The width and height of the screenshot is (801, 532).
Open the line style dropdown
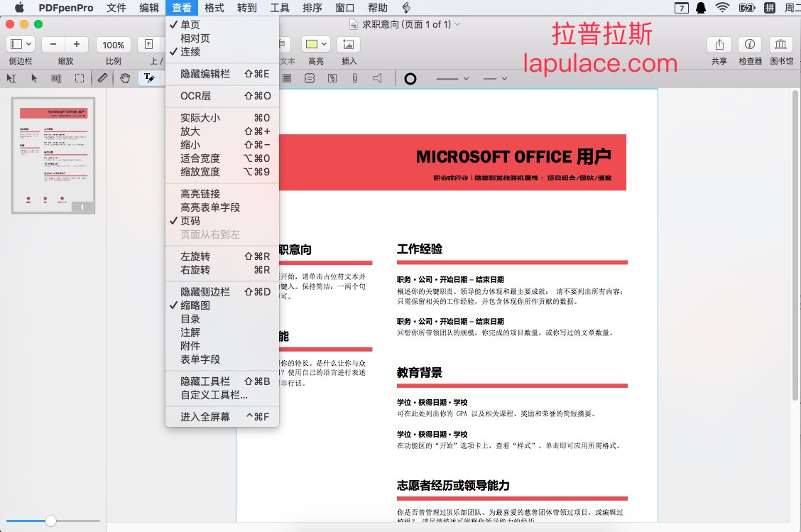coord(452,79)
